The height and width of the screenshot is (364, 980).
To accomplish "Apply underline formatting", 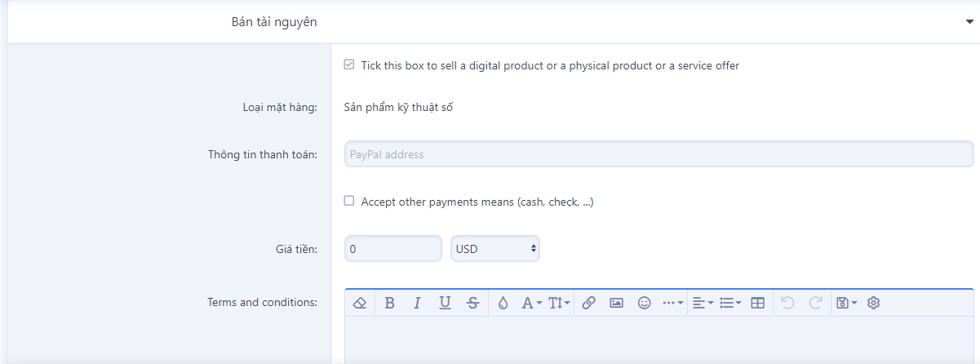I will tap(445, 303).
